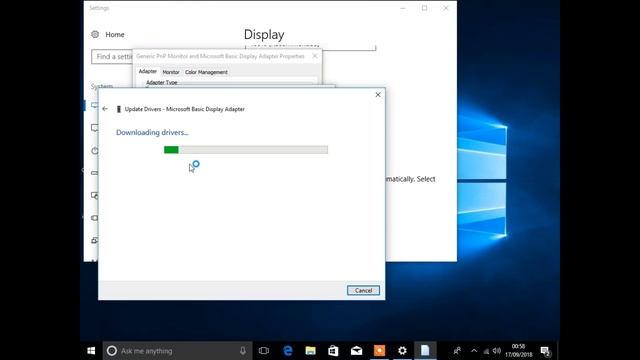Switch to the Adapter tab in Properties
Image resolution: width=640 pixels, height=360 pixels.
point(148,71)
